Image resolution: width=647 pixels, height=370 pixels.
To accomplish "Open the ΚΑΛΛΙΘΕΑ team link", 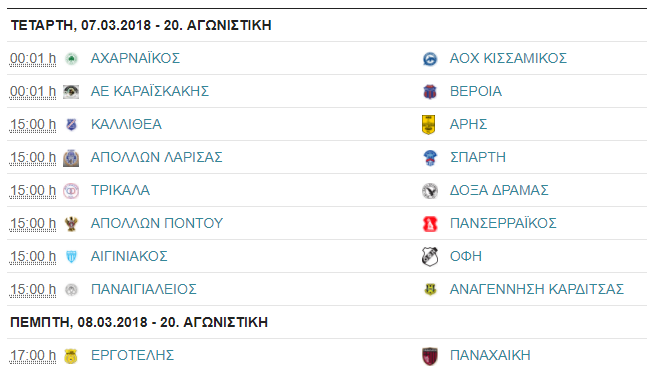I will 126,124.
